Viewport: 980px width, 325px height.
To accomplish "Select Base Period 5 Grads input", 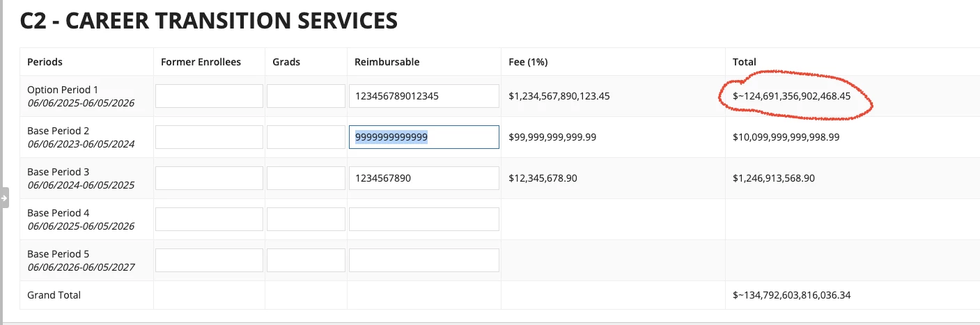I will click(x=306, y=260).
